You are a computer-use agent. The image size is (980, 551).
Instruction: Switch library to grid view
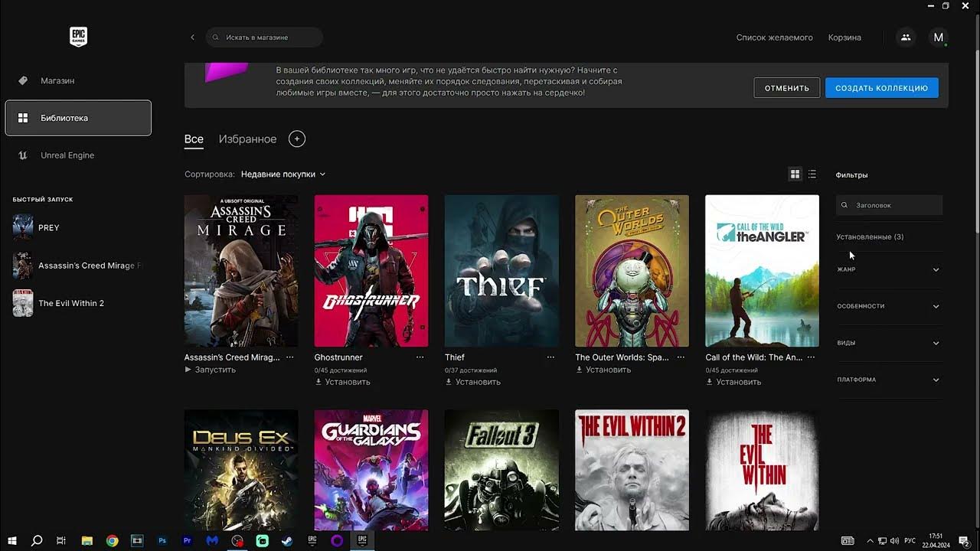click(x=795, y=174)
